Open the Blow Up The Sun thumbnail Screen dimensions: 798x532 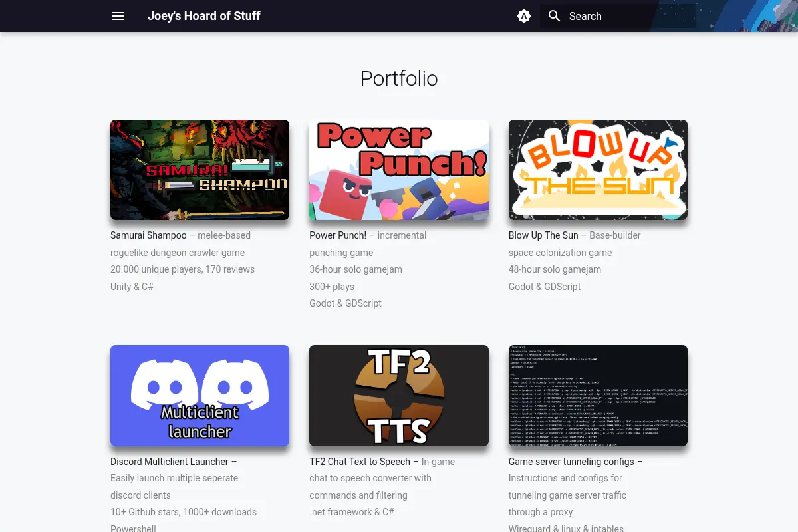(x=598, y=170)
